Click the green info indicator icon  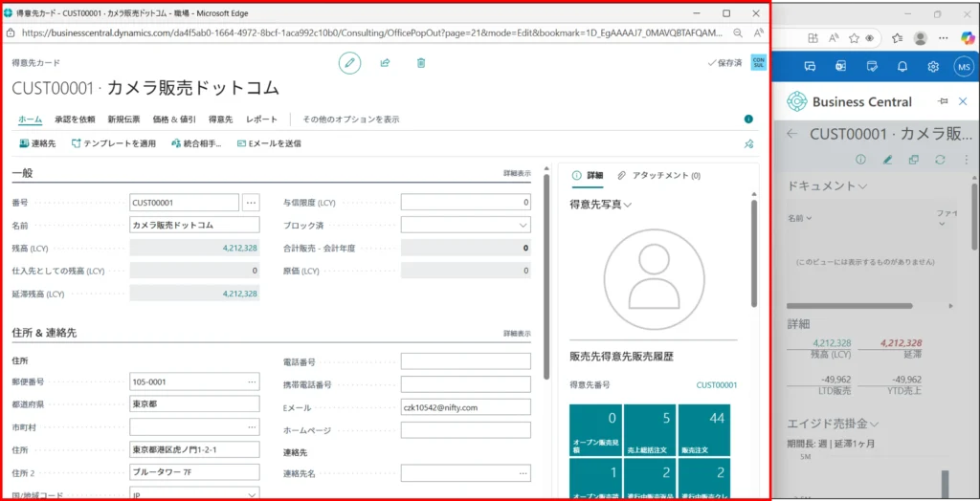click(748, 120)
